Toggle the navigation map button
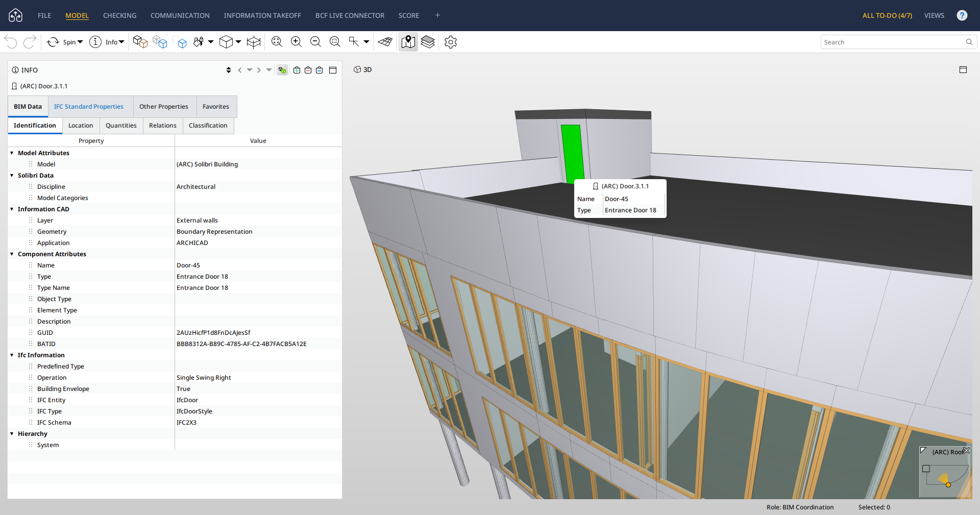 point(408,42)
